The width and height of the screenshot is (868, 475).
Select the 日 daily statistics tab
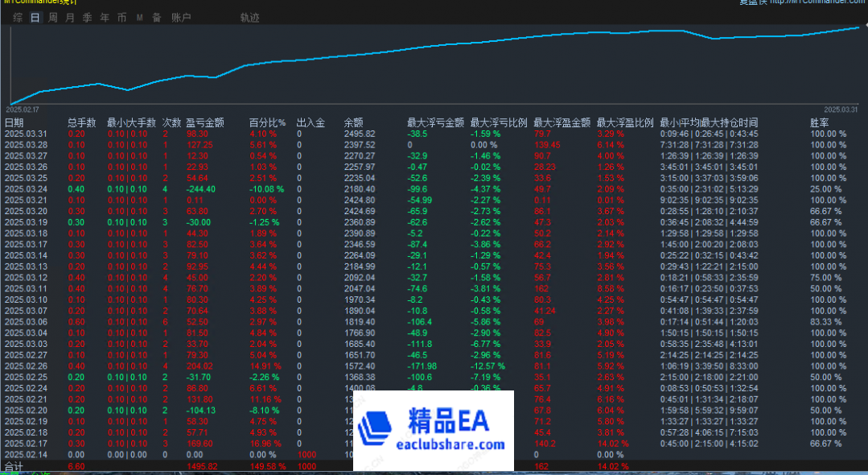coord(35,18)
